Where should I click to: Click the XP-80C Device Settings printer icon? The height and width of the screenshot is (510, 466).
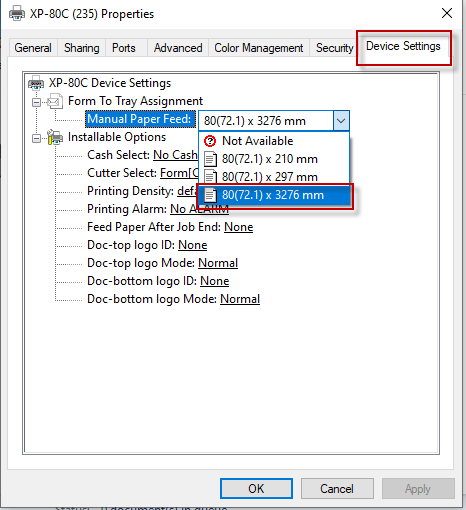tap(36, 83)
